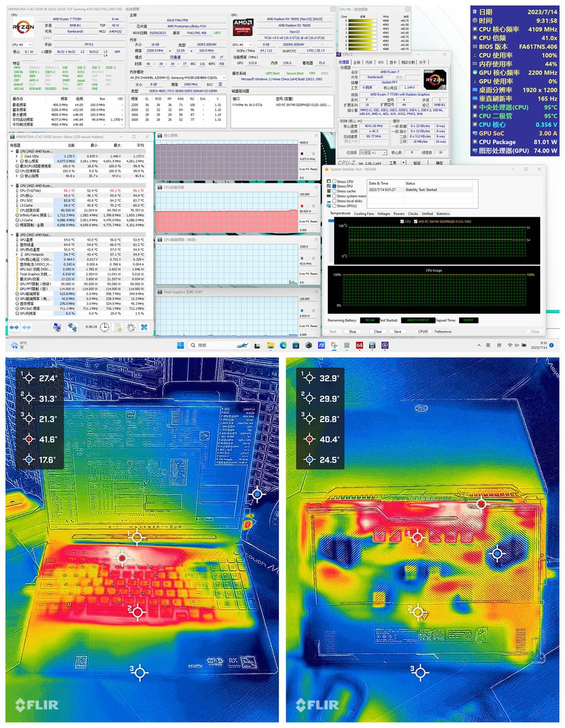The height and width of the screenshot is (728, 565).
Task: Open notification badge next to clock
Action: (x=551, y=345)
